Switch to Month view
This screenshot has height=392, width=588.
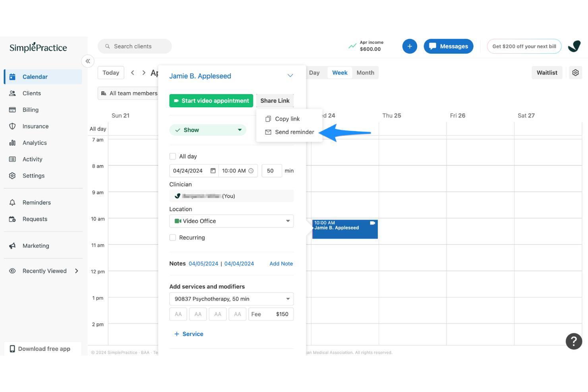coord(365,73)
